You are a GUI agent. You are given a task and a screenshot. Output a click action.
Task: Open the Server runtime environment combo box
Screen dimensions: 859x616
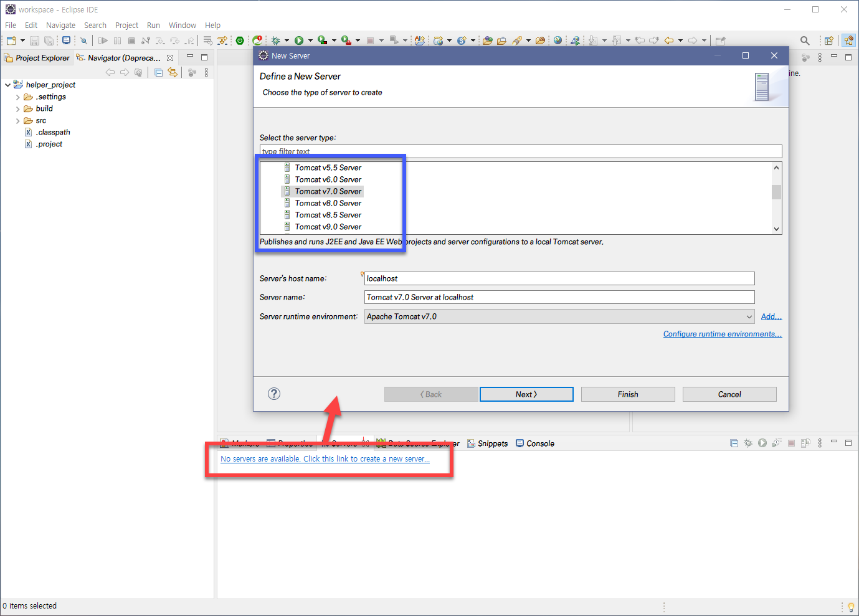pyautogui.click(x=559, y=316)
